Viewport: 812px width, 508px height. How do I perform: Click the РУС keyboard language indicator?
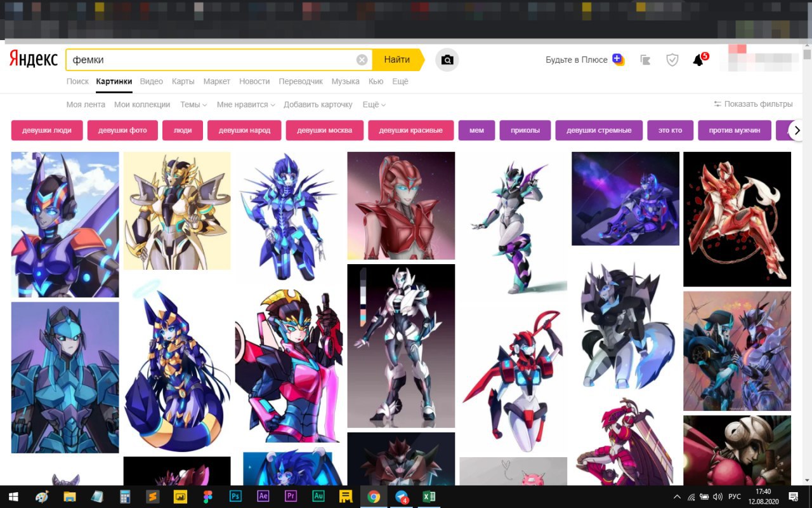[x=734, y=497]
